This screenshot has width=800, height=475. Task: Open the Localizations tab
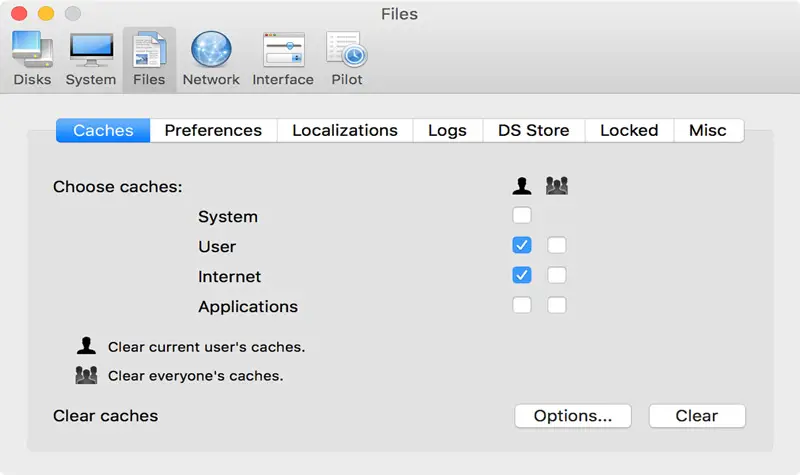(x=345, y=130)
